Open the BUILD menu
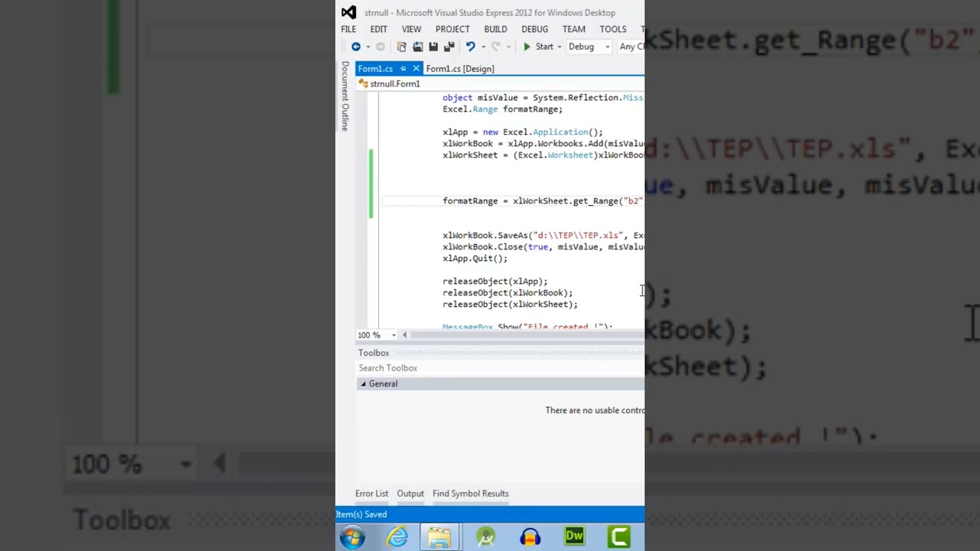 tap(495, 29)
